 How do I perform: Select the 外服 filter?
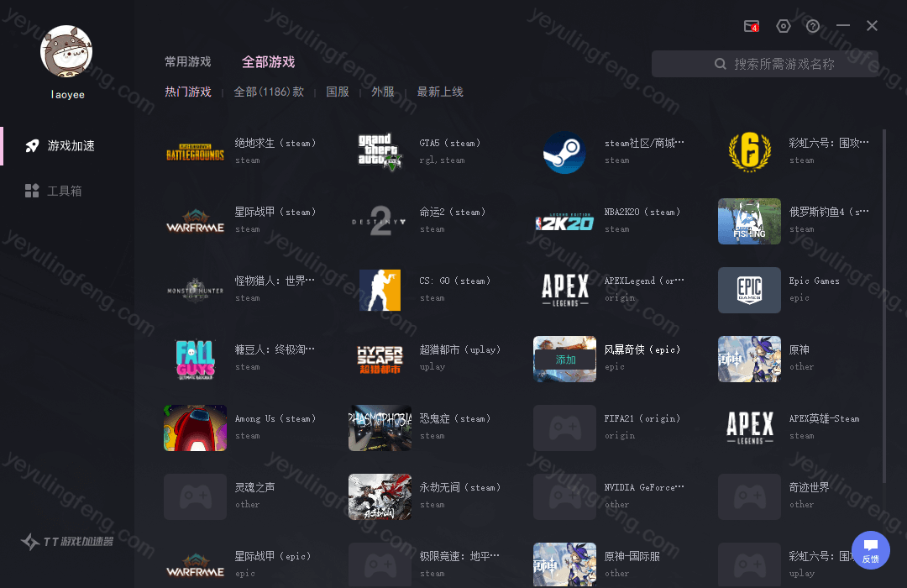pyautogui.click(x=383, y=92)
